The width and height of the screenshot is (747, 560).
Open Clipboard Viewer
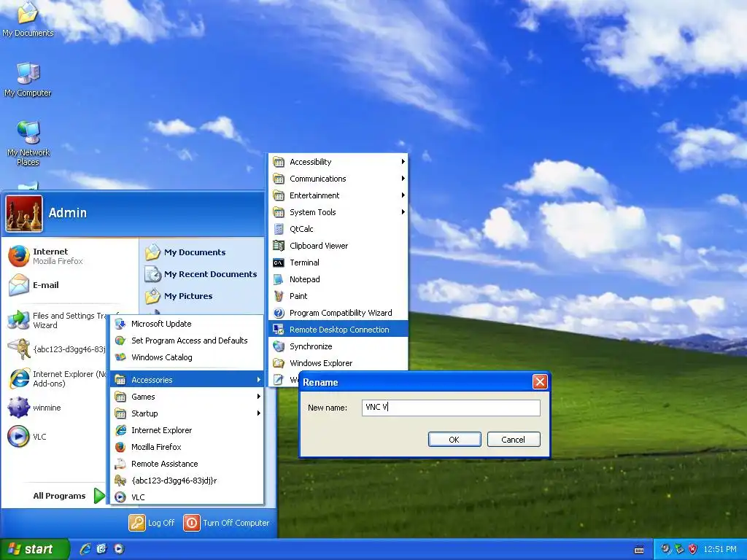pos(338,246)
